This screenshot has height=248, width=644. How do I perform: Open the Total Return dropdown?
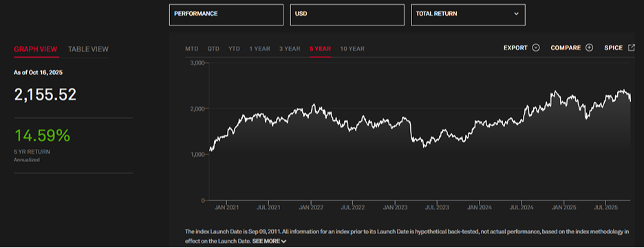point(469,14)
